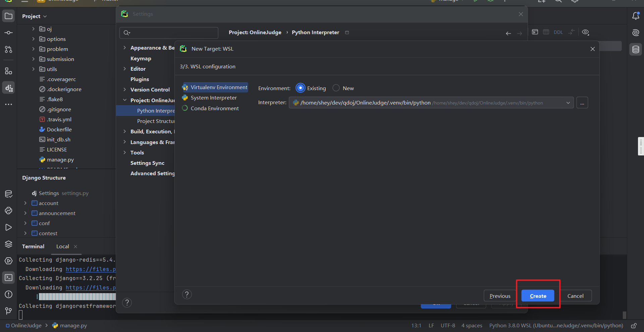Open .travis.yml in project tree

pyautogui.click(x=59, y=120)
